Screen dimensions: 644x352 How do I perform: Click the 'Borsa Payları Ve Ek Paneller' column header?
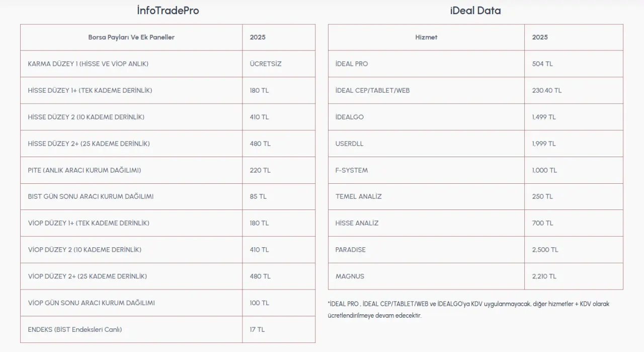131,37
